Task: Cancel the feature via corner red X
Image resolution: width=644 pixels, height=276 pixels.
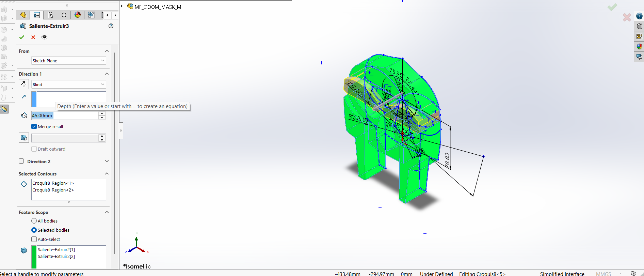Action: click(x=627, y=17)
